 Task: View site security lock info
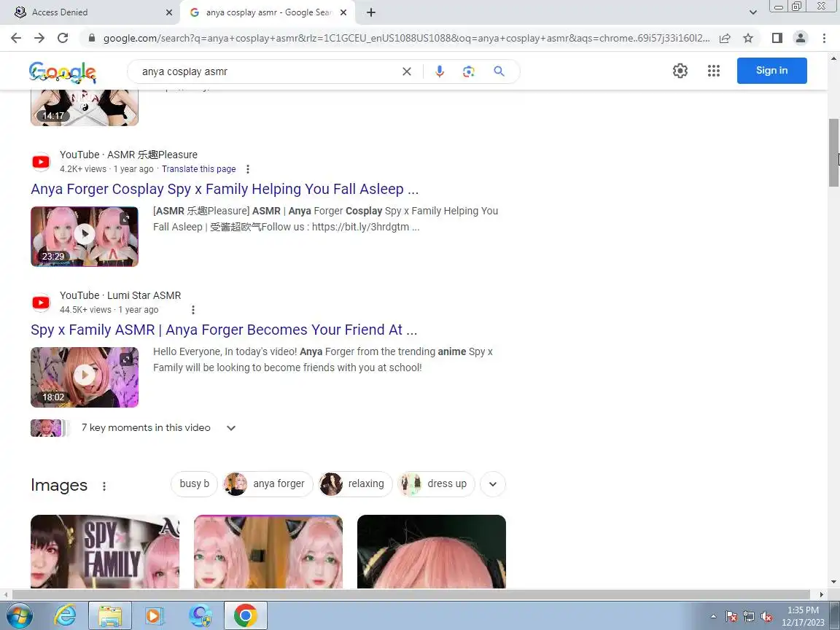[x=92, y=38]
